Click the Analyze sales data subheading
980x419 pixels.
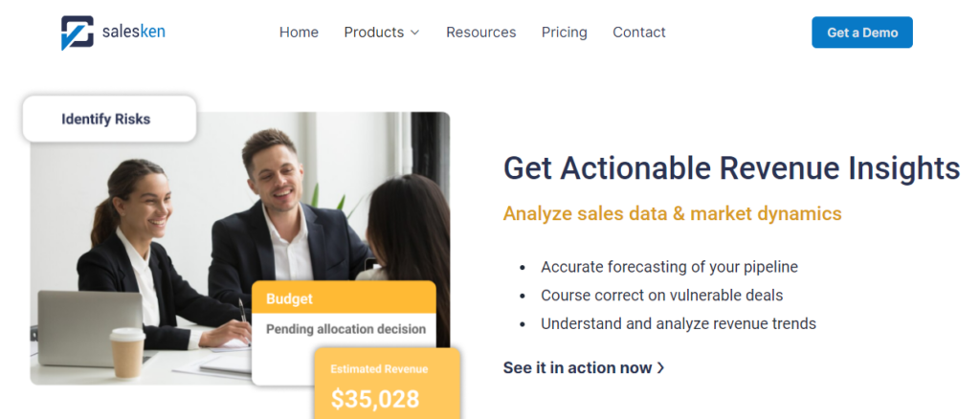pyautogui.click(x=672, y=213)
